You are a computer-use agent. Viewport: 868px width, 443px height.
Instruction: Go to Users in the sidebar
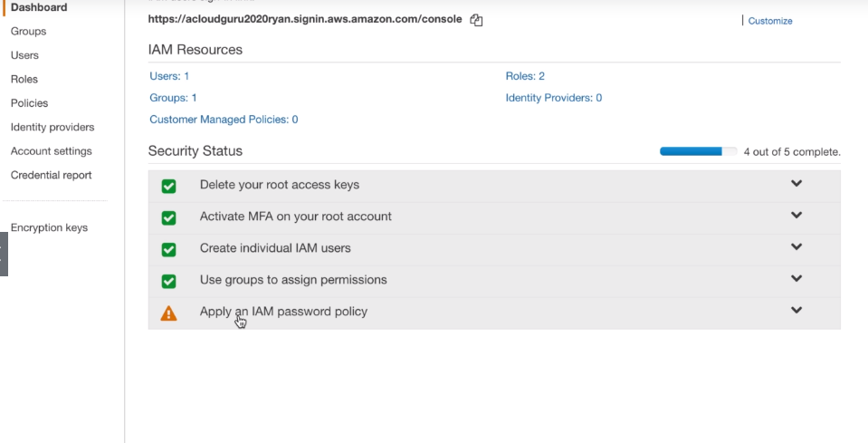pyautogui.click(x=24, y=55)
